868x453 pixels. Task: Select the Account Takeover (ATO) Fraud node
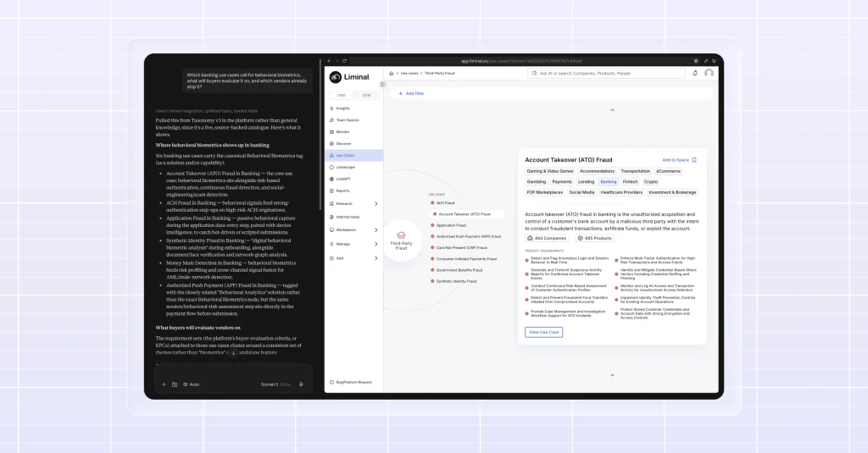pos(465,214)
